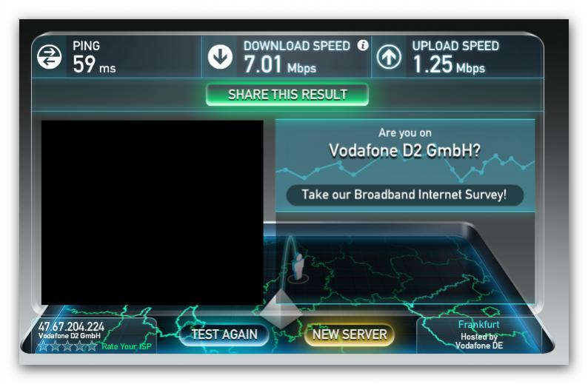The height and width of the screenshot is (384, 588).
Task: Click the Frankfurt server label
Action: pyautogui.click(x=479, y=324)
